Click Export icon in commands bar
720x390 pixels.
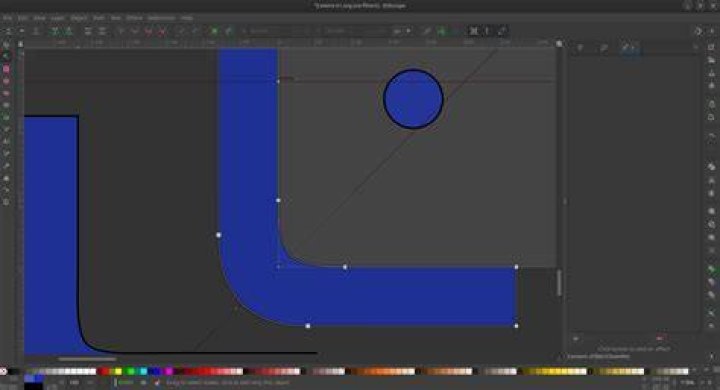[x=711, y=117]
